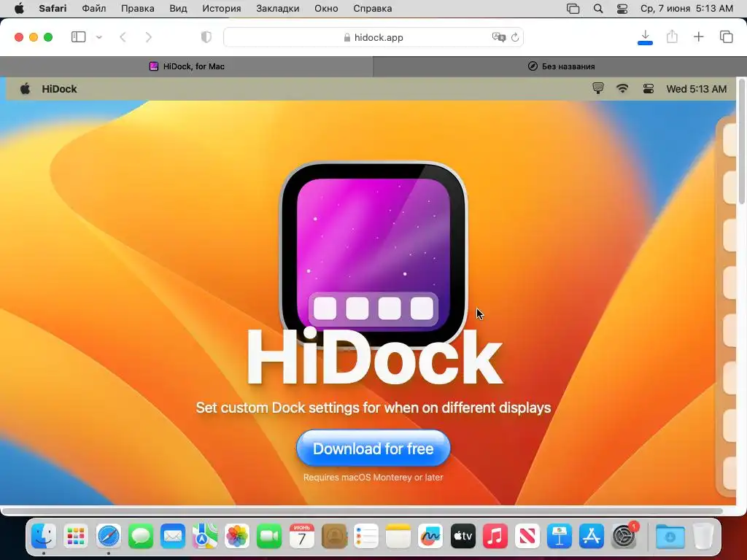Open Apple TV from the Dock

[x=463, y=537]
